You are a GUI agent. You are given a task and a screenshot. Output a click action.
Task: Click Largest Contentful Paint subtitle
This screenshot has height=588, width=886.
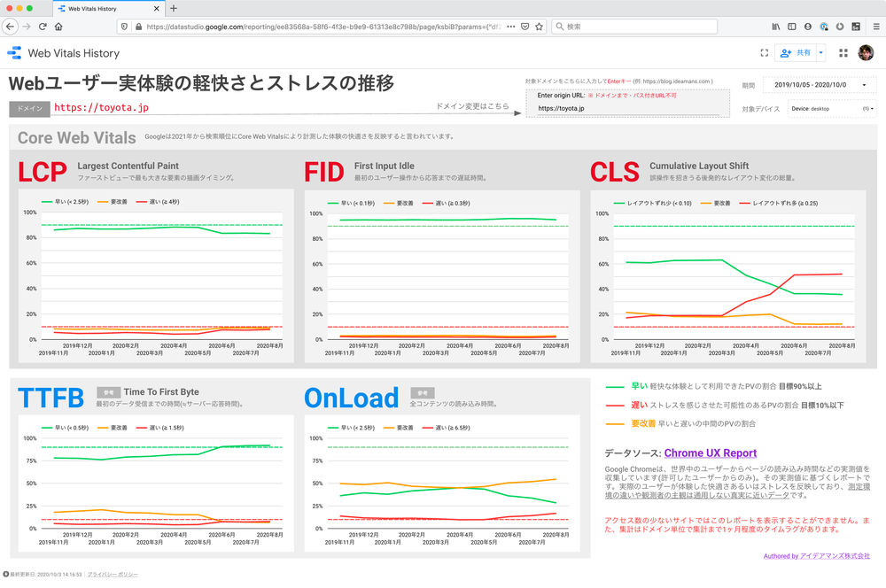[x=128, y=166]
